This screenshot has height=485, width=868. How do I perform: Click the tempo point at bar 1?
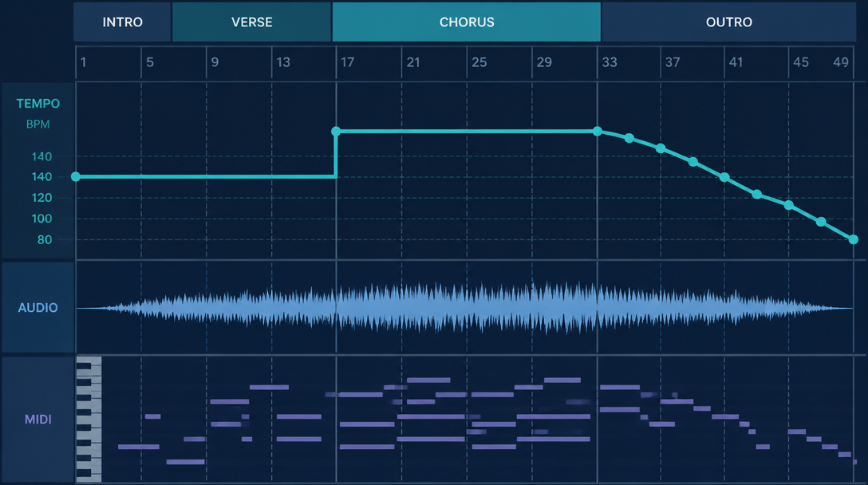76,176
